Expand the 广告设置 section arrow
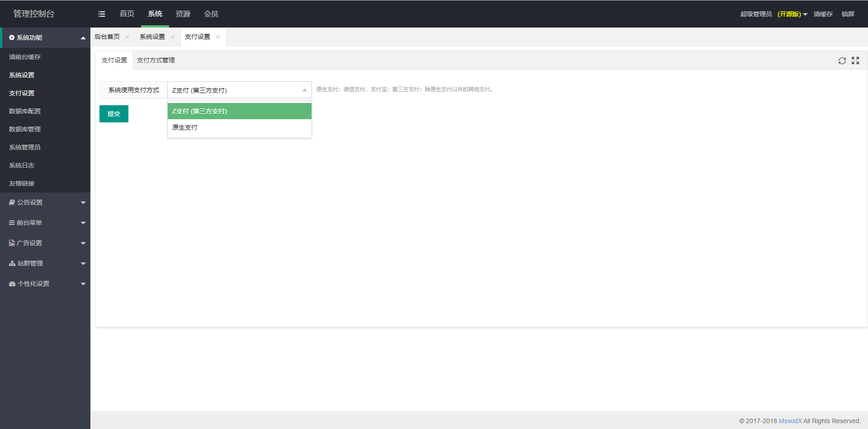The width and height of the screenshot is (868, 429). (83, 243)
